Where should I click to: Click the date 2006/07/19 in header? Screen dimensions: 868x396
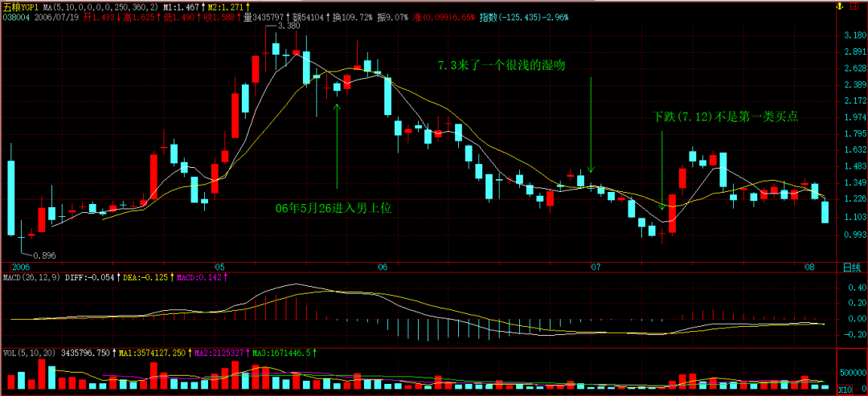pos(58,17)
